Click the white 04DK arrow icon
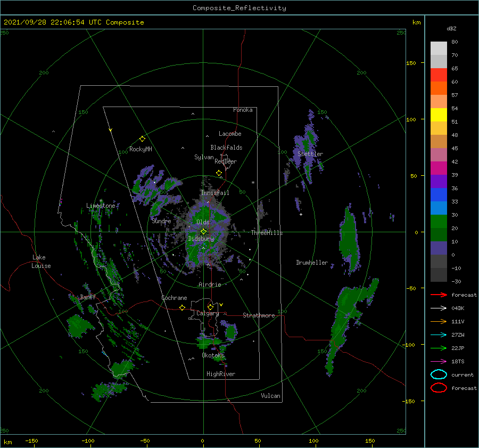This screenshot has width=479, height=448. coord(439,308)
